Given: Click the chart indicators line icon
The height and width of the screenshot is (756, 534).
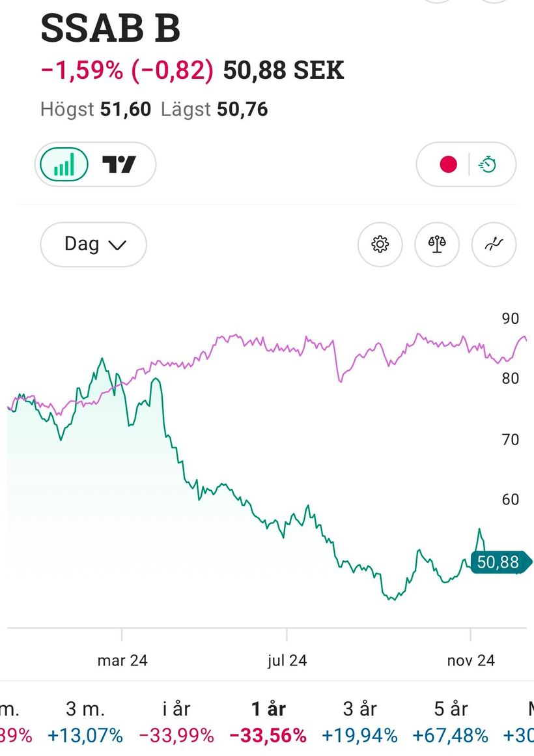Looking at the screenshot, I should [x=494, y=244].
